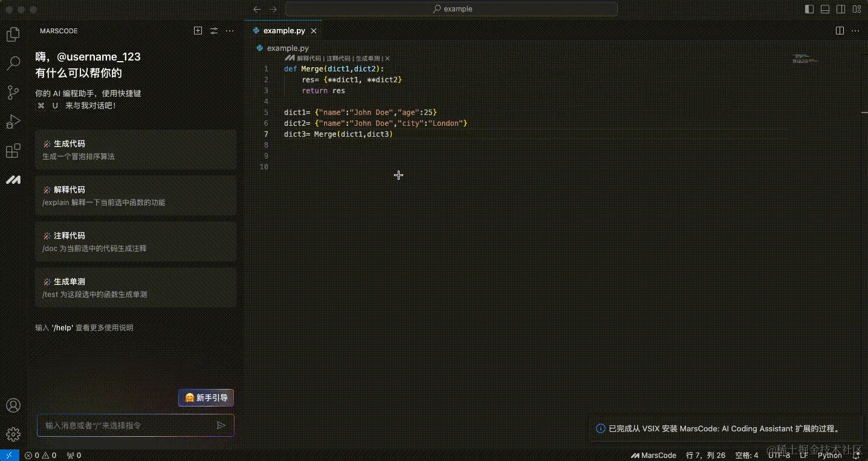Image resolution: width=868 pixels, height=461 pixels.
Task: Open Source Control view in activity bar
Action: point(13,93)
